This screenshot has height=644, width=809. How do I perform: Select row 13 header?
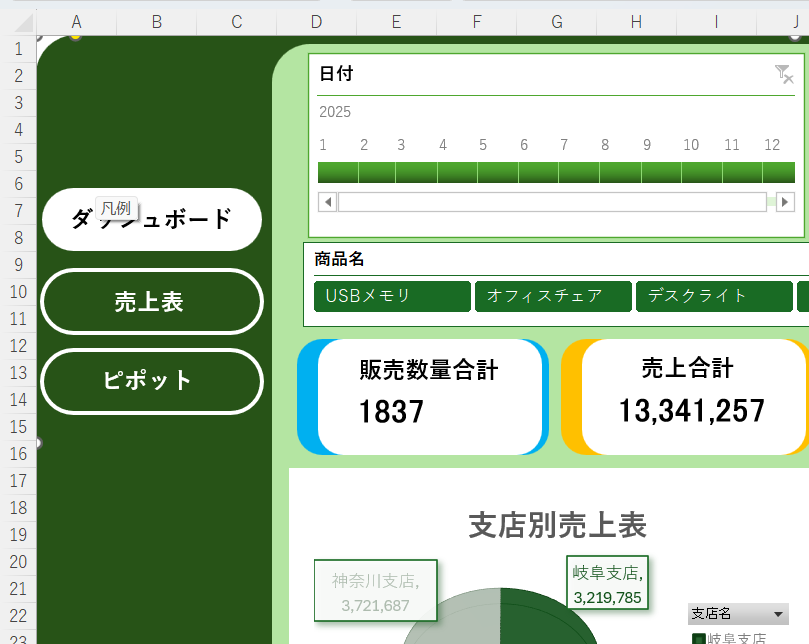[18, 373]
